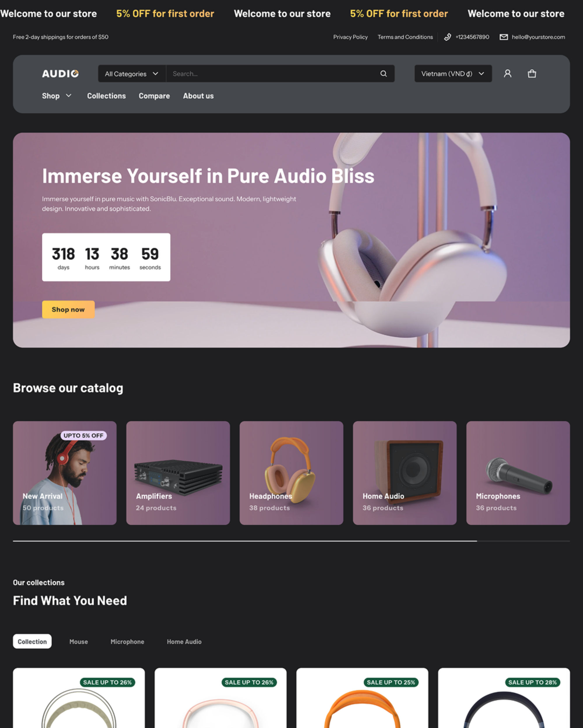The image size is (583, 728).
Task: Click the email envelope icon
Action: pyautogui.click(x=503, y=37)
